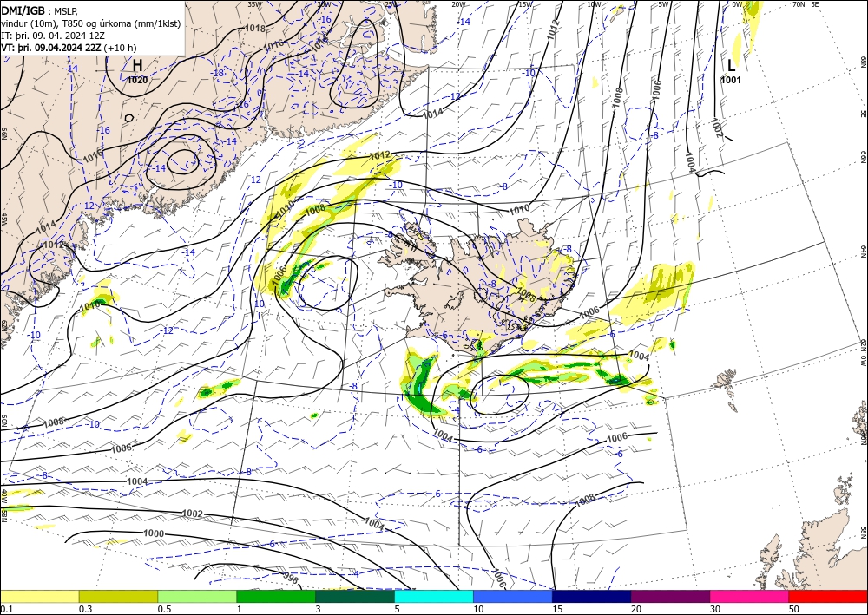Viewport: 868px width, 615px height.
Task: Click the legend value 30
Action: (716, 609)
